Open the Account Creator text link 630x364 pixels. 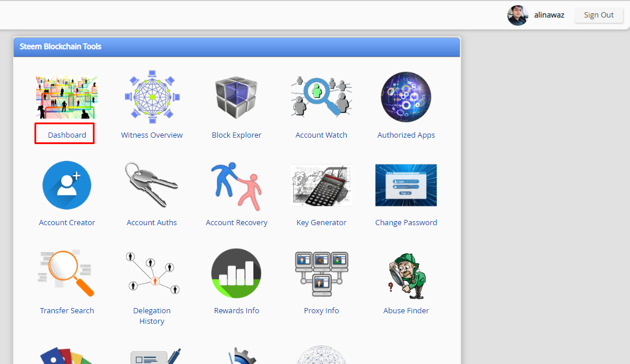click(67, 222)
